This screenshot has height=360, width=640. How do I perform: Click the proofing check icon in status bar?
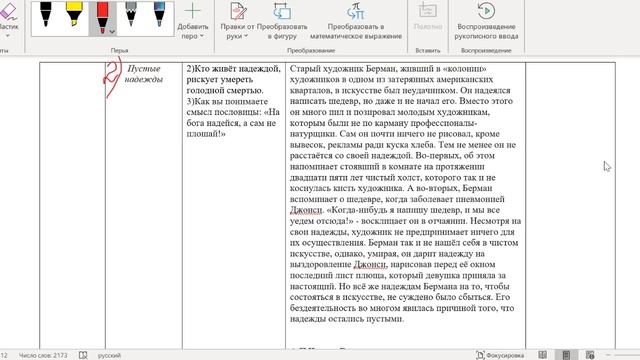tap(83, 355)
